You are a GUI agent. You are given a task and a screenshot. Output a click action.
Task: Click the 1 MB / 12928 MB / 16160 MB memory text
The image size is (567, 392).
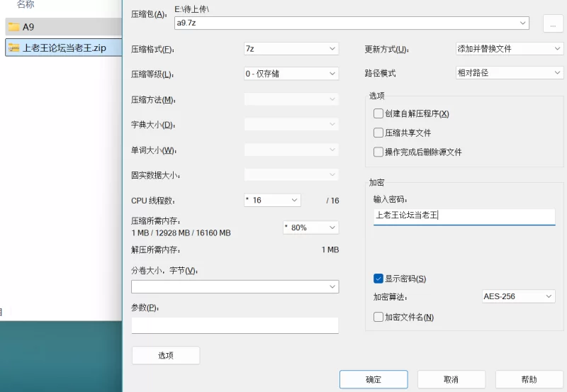pos(181,233)
